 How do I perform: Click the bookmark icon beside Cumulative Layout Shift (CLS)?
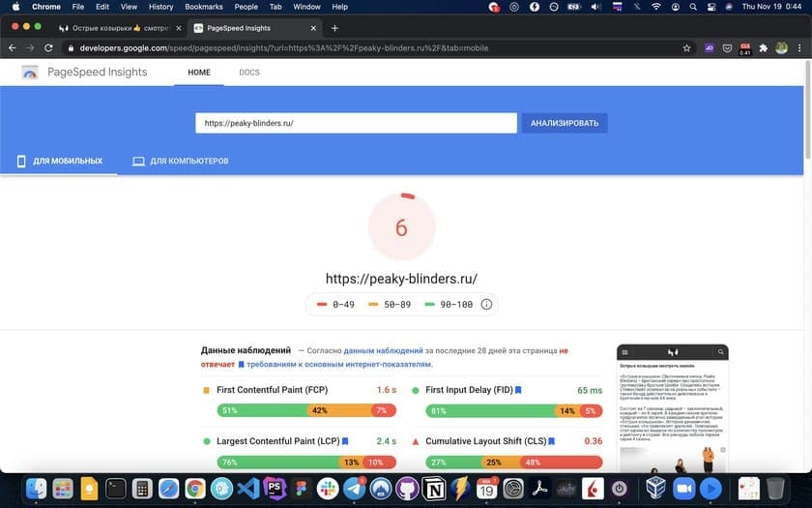pos(552,441)
